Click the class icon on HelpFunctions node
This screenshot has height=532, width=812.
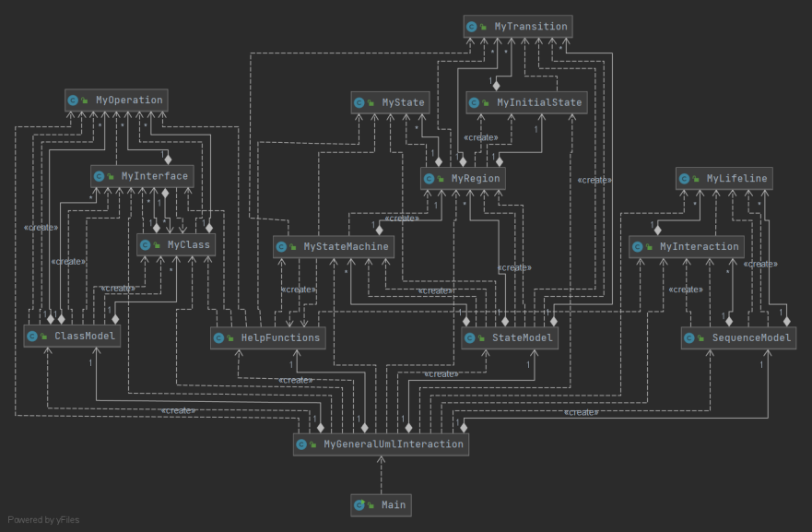click(x=218, y=338)
